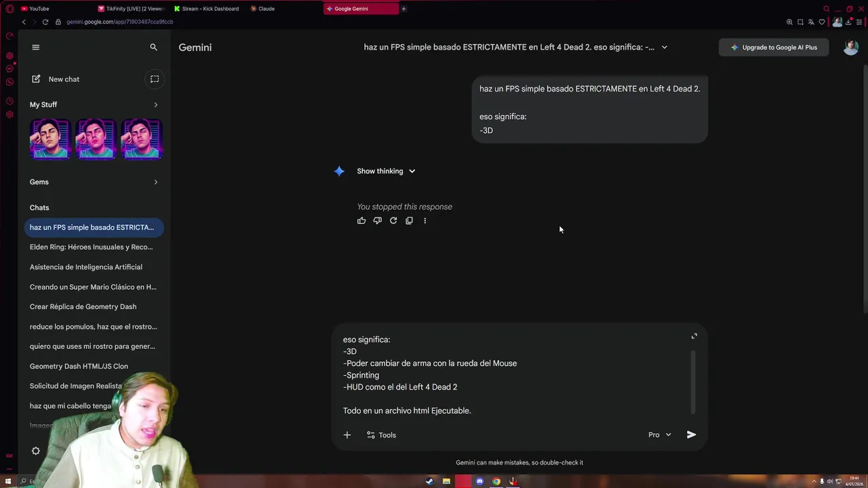
Task: Open Chrome from the taskbar
Action: [496, 481]
